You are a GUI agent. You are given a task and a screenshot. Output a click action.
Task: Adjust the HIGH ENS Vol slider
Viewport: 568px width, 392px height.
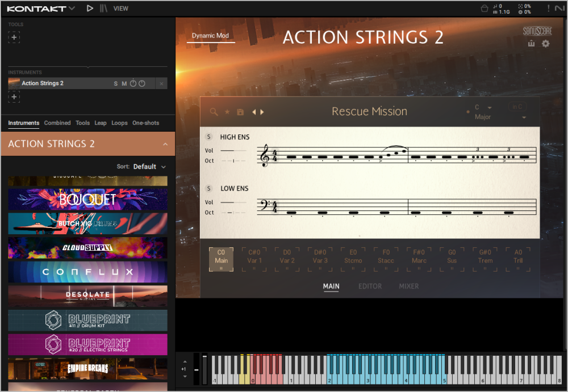tap(233, 150)
